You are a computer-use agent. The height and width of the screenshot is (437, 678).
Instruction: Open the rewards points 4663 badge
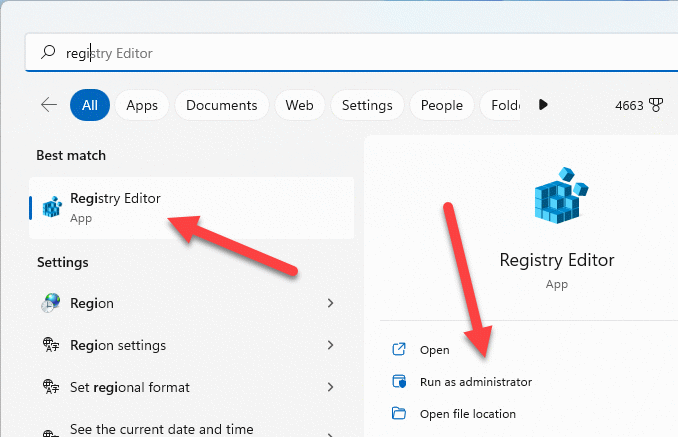(x=639, y=105)
